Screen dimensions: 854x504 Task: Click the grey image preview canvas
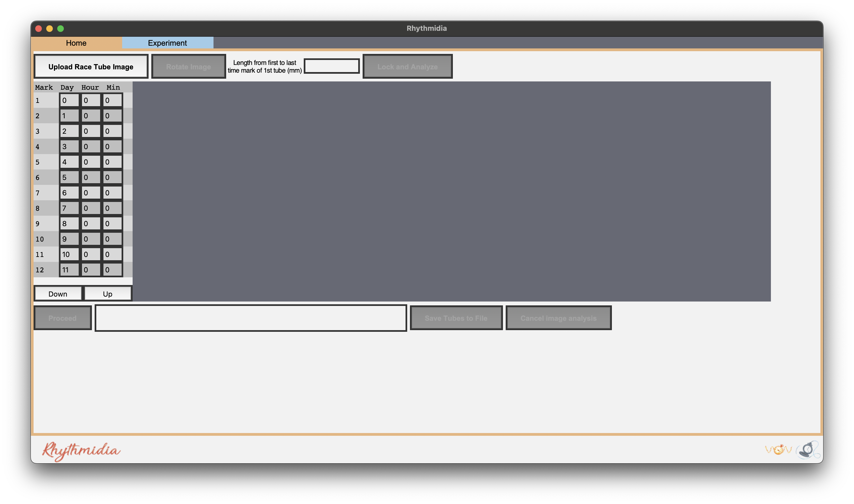point(451,191)
